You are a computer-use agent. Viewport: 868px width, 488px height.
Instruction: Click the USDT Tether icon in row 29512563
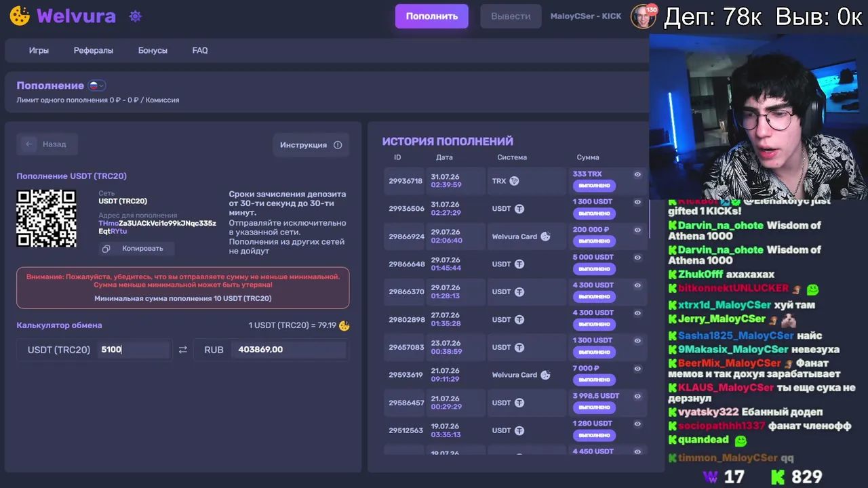click(519, 430)
